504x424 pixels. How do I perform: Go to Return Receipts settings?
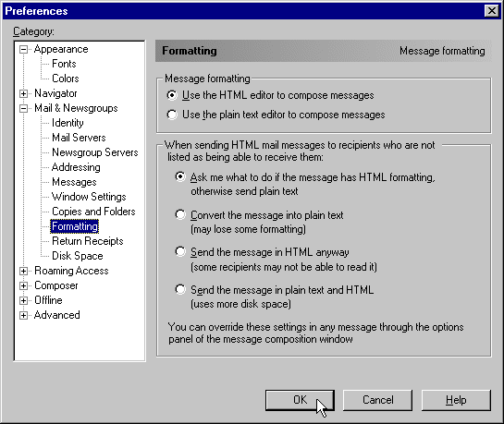click(x=88, y=241)
